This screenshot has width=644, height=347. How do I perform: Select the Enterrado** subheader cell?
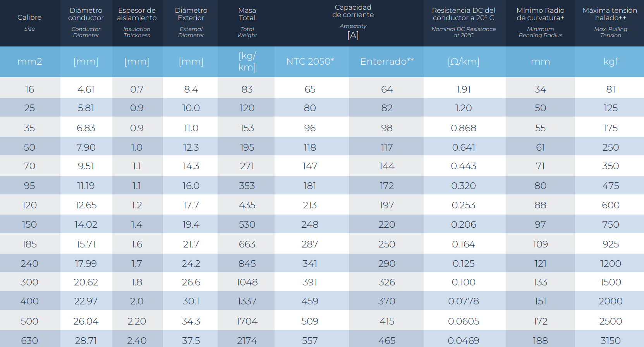(x=387, y=62)
